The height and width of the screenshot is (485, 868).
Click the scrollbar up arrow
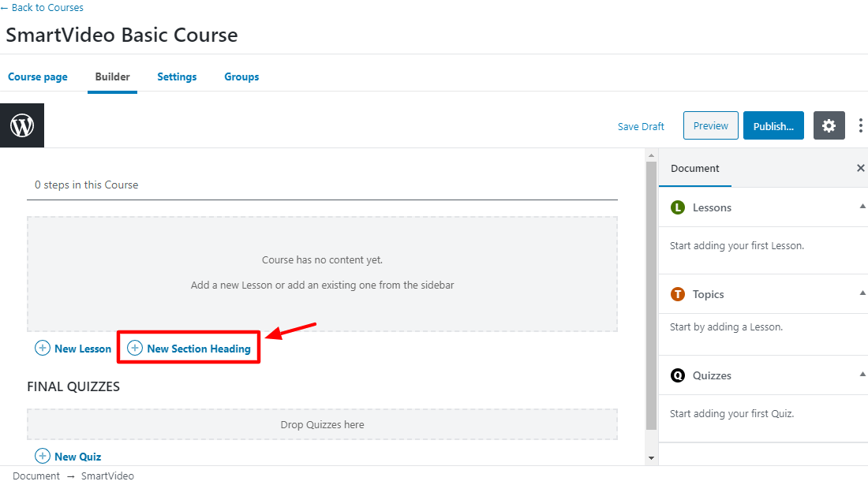[x=652, y=155]
